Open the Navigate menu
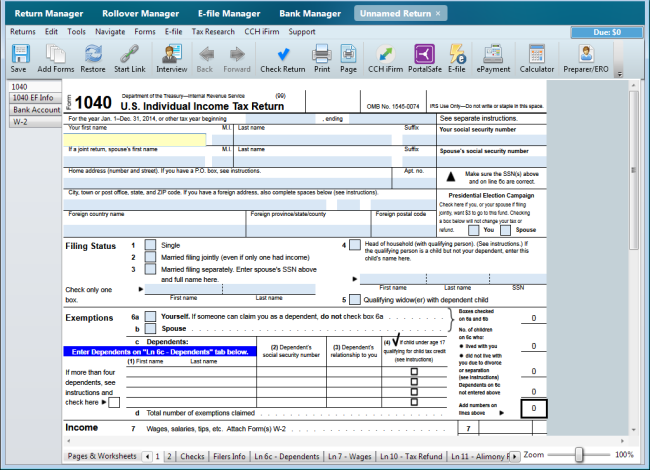Image resolution: width=650 pixels, height=470 pixels. click(110, 31)
